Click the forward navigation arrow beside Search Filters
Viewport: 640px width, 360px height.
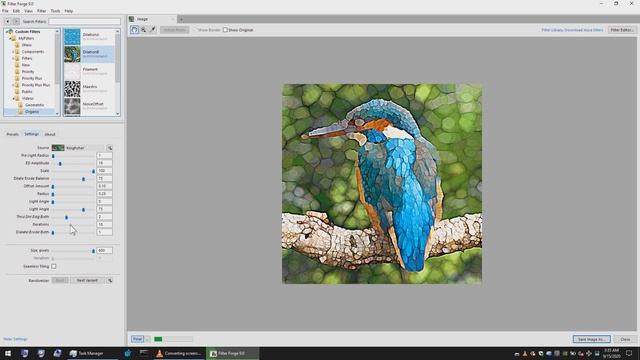pyautogui.click(x=16, y=21)
